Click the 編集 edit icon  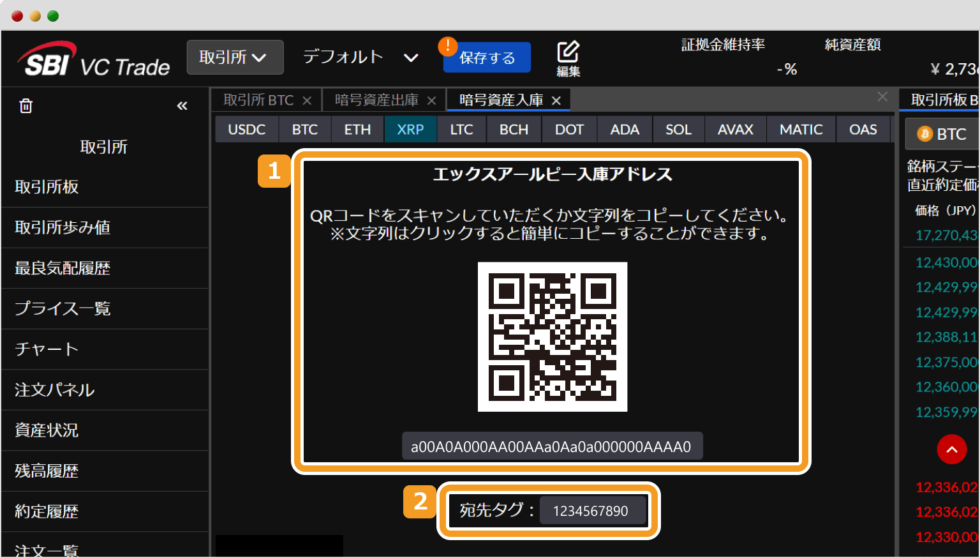(x=568, y=59)
